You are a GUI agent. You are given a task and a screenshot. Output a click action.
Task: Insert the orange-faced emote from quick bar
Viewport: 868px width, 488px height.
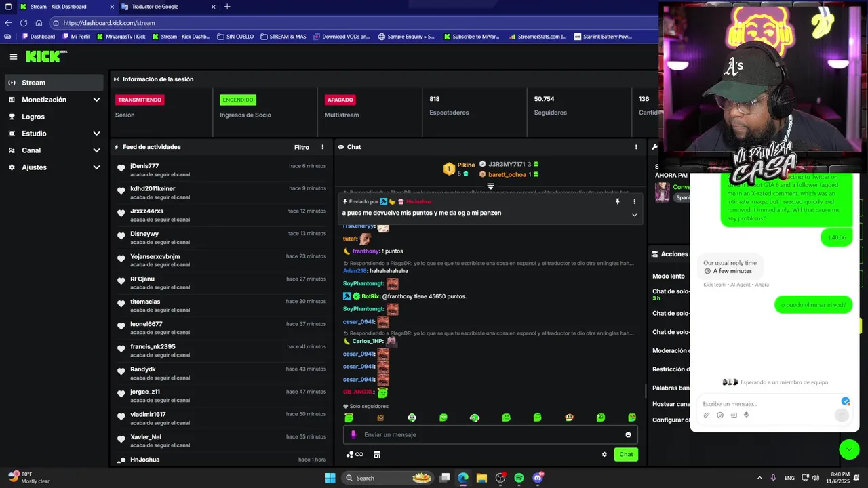point(380,418)
